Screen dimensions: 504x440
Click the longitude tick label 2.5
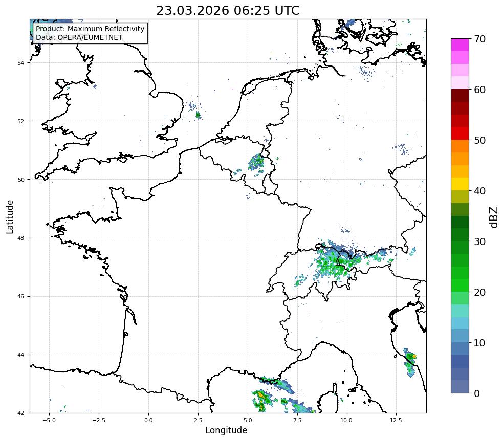click(198, 420)
